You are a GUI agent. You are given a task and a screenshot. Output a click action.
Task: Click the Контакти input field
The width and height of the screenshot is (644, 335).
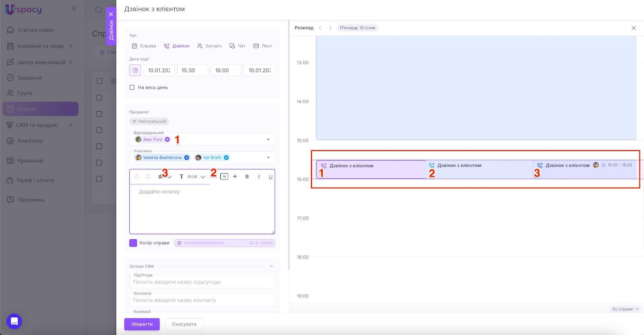202,300
